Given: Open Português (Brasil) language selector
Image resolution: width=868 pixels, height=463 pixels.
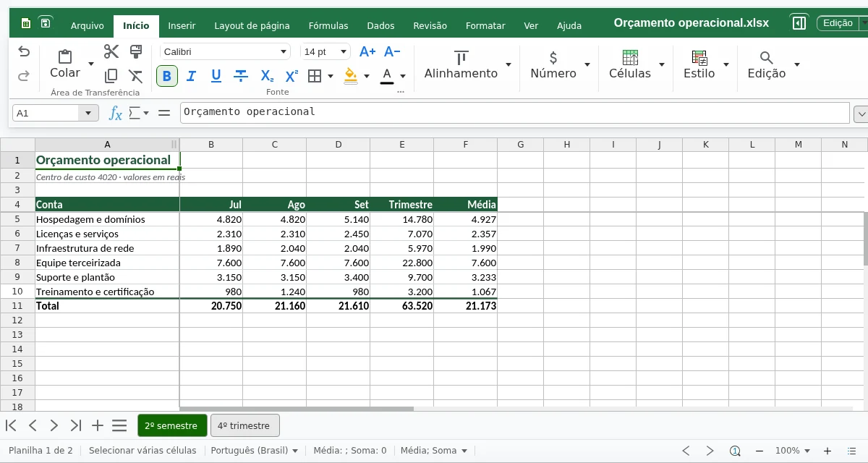Looking at the screenshot, I should point(255,450).
